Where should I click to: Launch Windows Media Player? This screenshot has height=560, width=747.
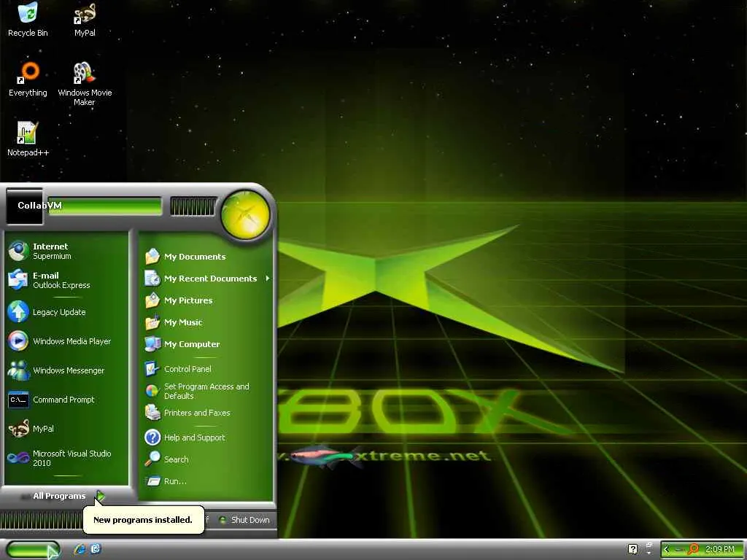coord(66,341)
